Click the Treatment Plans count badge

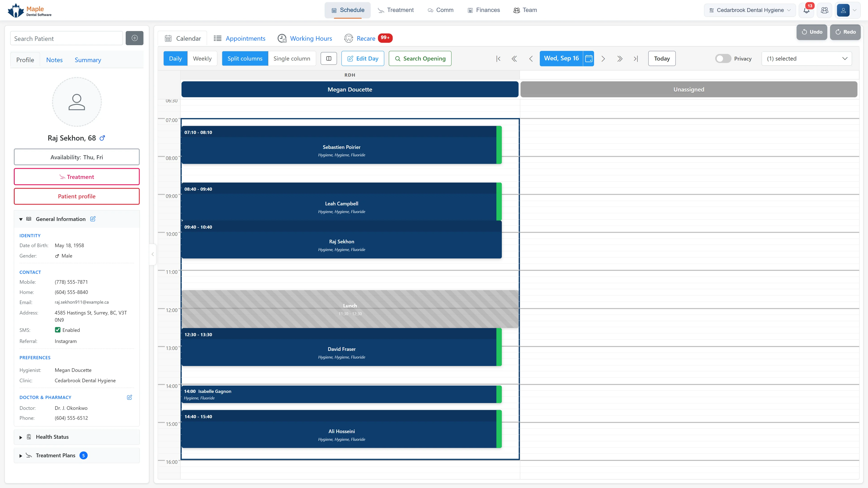83,455
